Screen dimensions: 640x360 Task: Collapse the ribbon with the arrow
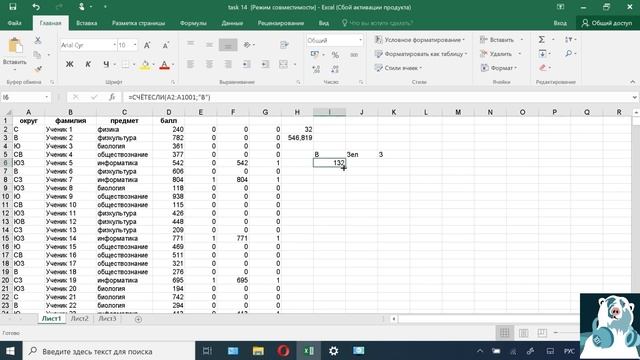point(632,82)
